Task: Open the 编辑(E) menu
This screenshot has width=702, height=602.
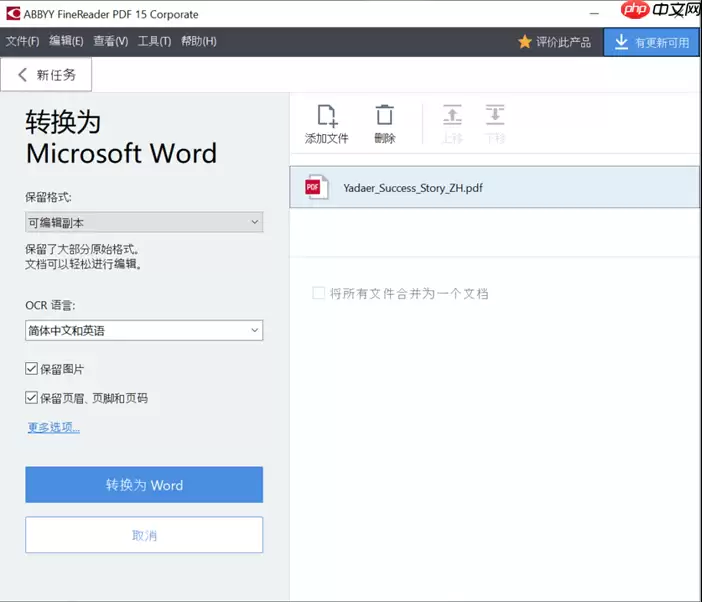Action: pos(66,41)
